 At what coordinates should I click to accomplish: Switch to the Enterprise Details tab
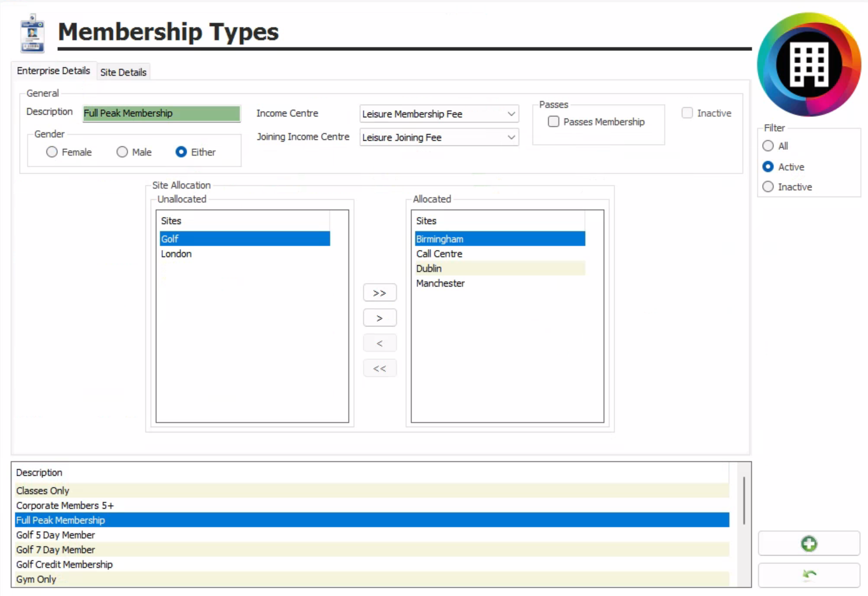tap(54, 71)
